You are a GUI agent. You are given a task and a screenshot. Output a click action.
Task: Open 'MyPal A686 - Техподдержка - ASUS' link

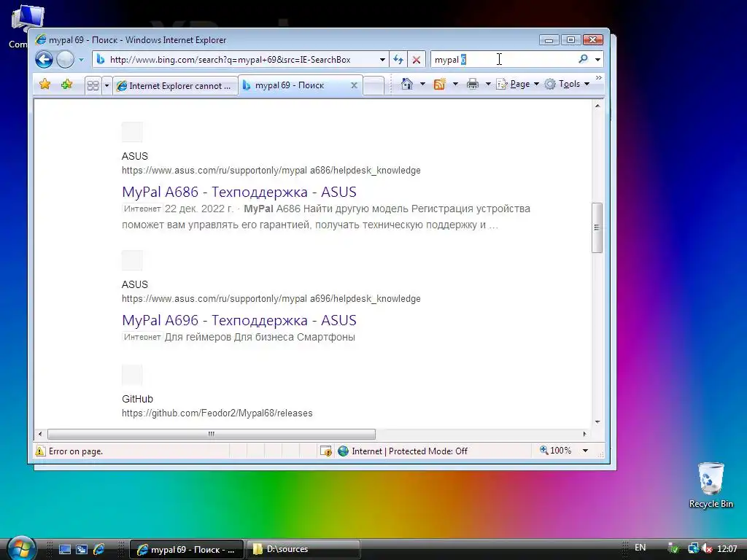239,192
